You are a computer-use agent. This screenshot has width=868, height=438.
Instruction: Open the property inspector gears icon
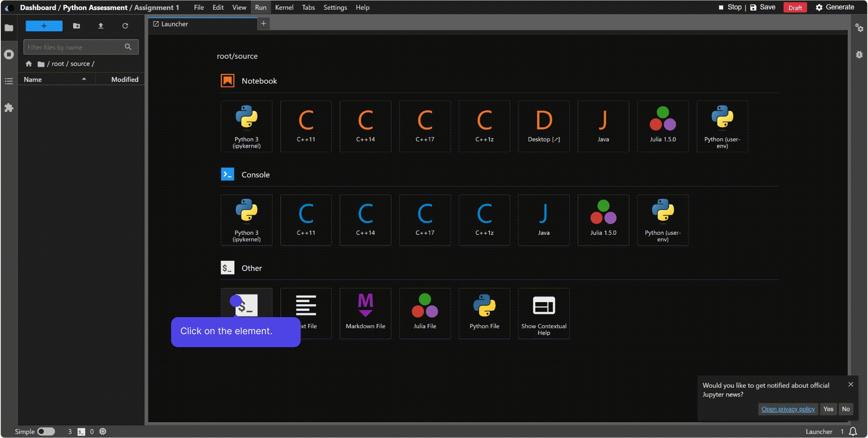point(859,28)
